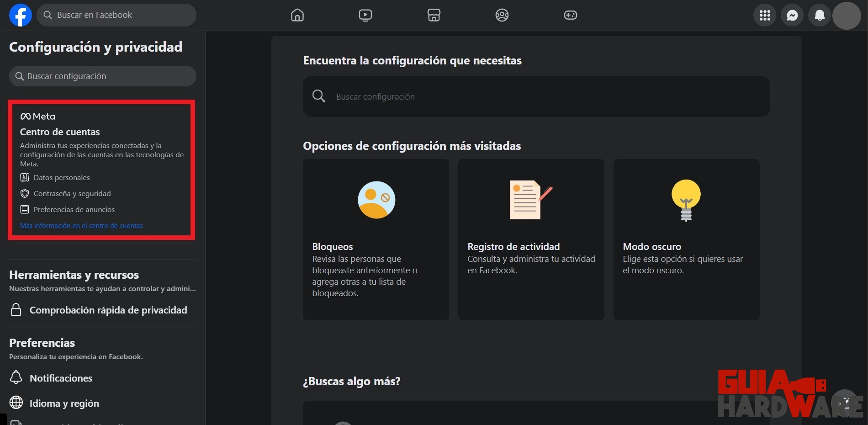Open the Marketplace store icon
The image size is (868, 425).
pyautogui.click(x=434, y=15)
